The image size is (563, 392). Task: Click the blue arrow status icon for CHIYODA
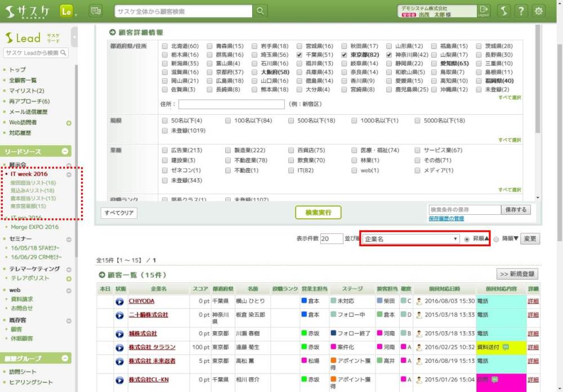click(119, 301)
